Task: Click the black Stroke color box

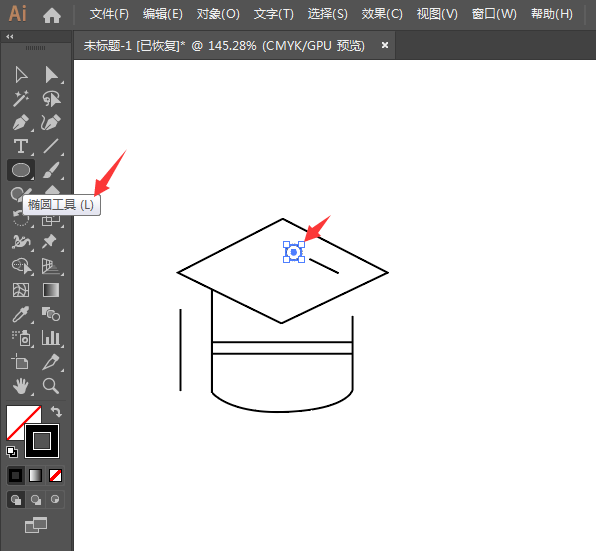Action: [x=42, y=441]
